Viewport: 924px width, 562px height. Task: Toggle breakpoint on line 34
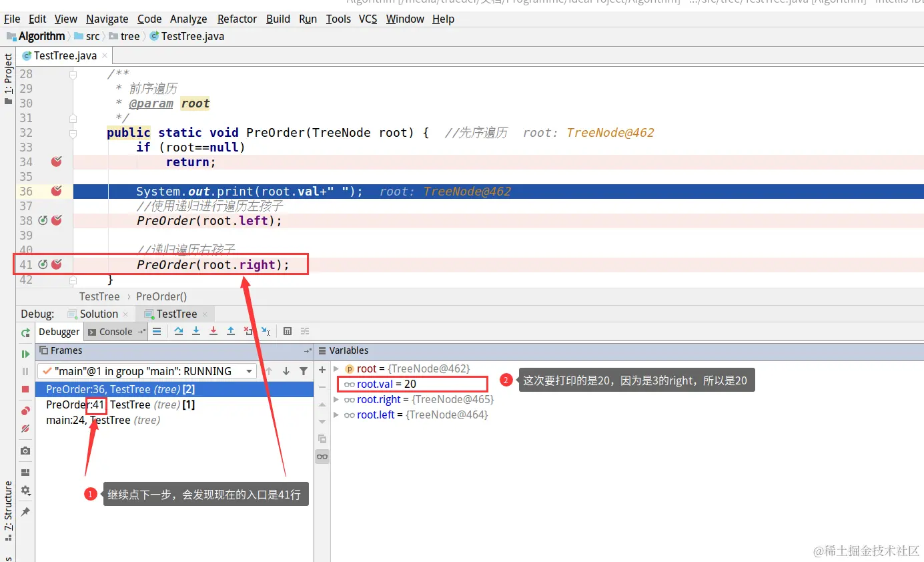tap(57, 162)
